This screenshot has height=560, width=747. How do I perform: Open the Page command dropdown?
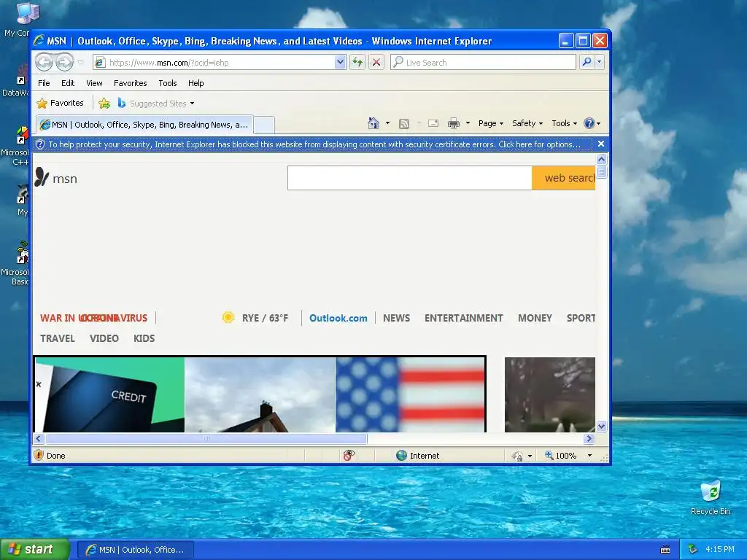coord(491,123)
